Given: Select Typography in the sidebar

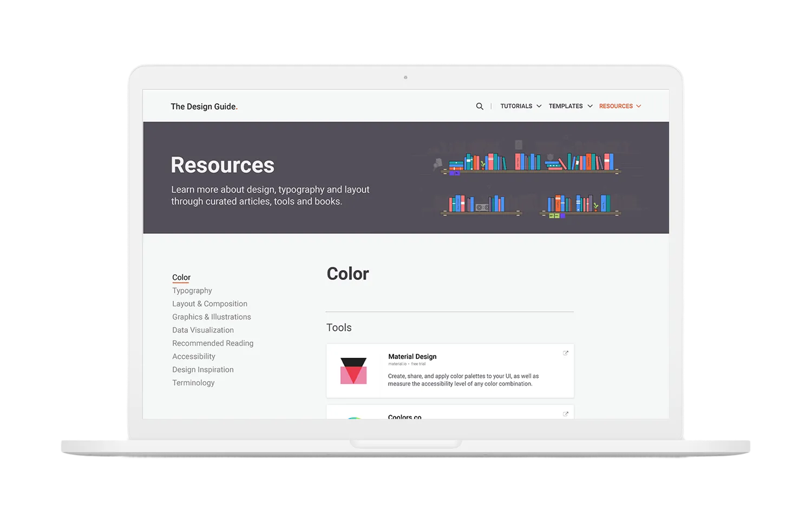Looking at the screenshot, I should [192, 291].
